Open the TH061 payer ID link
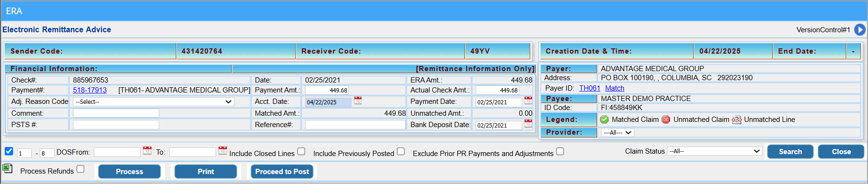The width and height of the screenshot is (868, 184). coord(590,88)
